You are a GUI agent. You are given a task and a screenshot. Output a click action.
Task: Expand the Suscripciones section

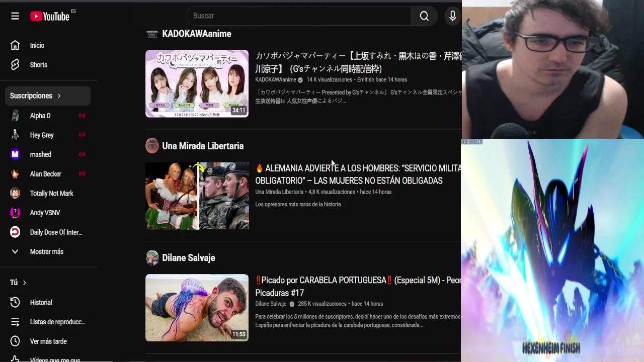tap(48, 96)
